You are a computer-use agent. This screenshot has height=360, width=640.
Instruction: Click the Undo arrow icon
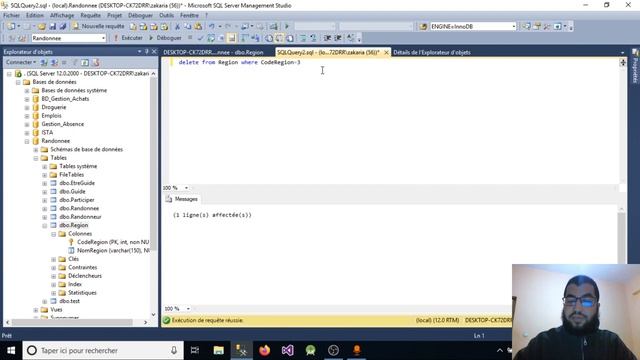(211, 26)
